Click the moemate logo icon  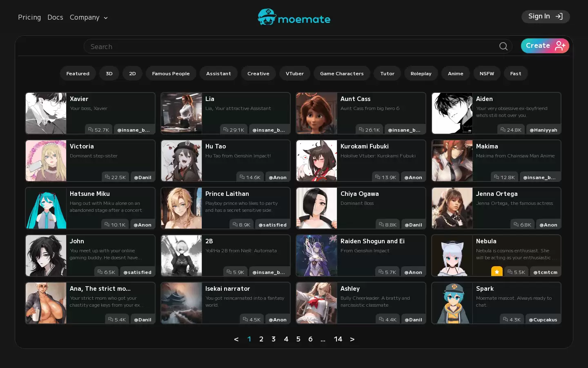click(x=267, y=17)
